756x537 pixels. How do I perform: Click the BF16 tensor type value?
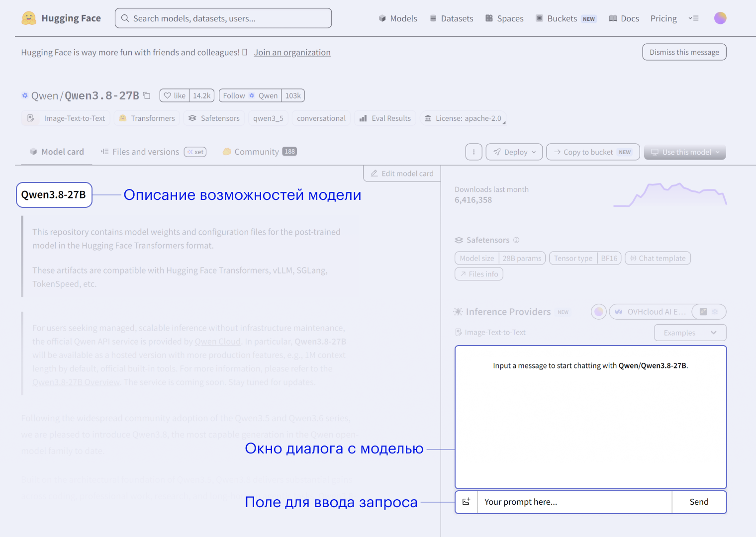coord(609,259)
